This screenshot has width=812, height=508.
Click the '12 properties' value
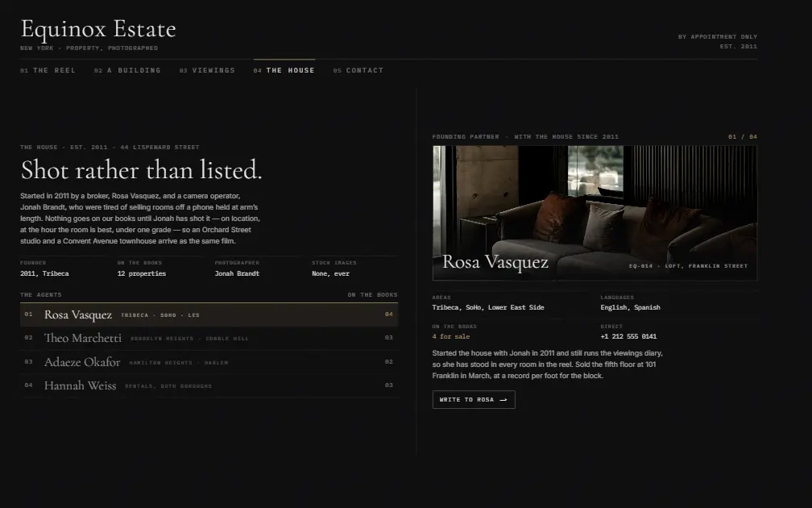pyautogui.click(x=142, y=273)
